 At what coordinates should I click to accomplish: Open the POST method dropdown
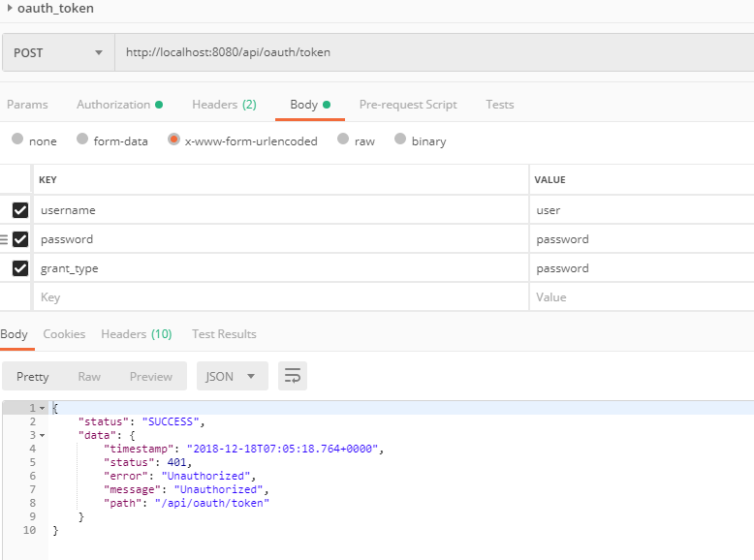[58, 52]
